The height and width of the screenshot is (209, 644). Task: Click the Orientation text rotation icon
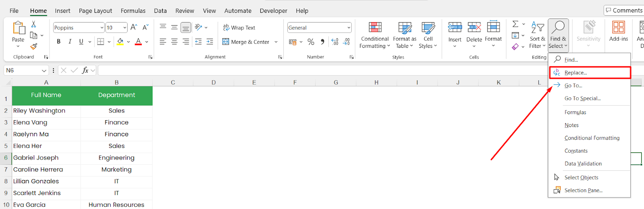pos(198,27)
